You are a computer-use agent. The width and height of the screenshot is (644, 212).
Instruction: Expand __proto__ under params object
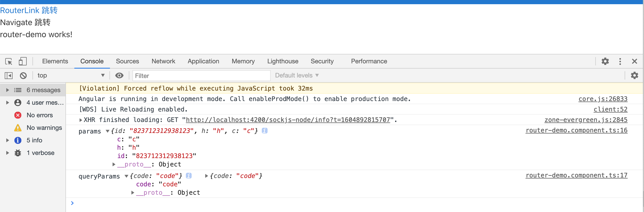coord(114,164)
